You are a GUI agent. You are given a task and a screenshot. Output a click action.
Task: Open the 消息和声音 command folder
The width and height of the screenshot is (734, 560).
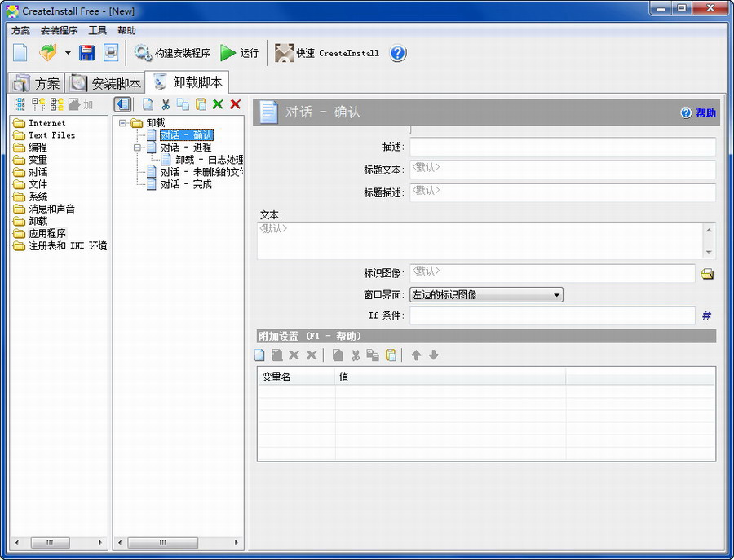(44, 209)
